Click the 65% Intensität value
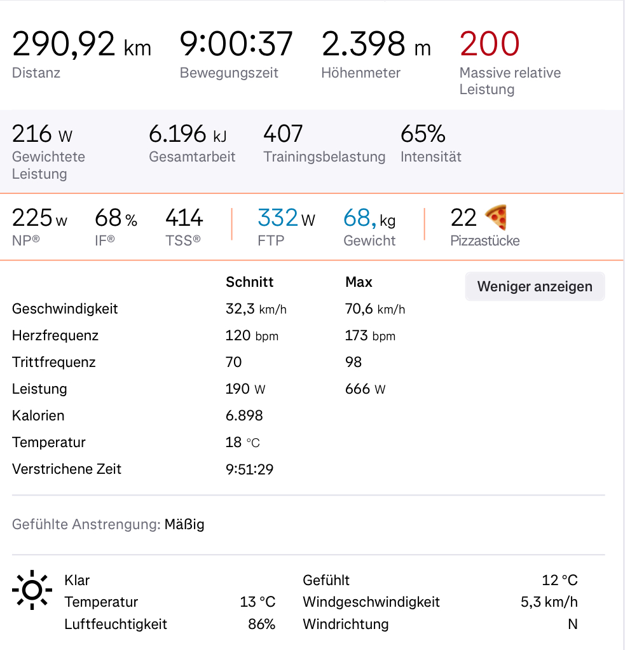The image size is (644, 650). point(423,134)
